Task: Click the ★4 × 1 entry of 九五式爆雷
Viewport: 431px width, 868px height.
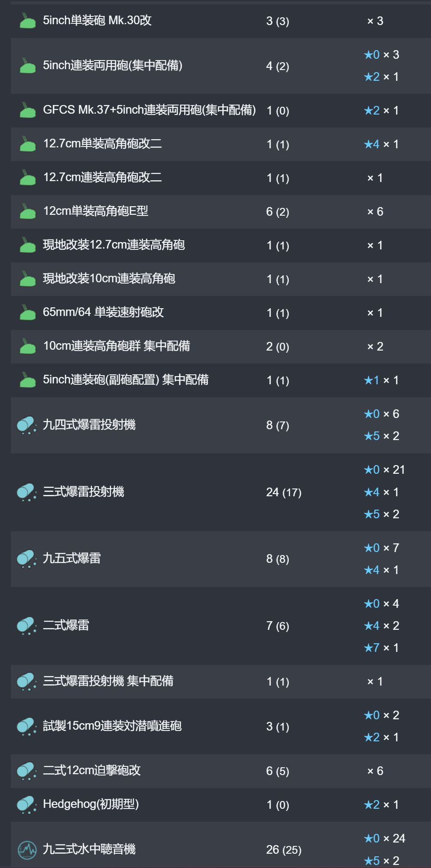Action: tap(381, 570)
